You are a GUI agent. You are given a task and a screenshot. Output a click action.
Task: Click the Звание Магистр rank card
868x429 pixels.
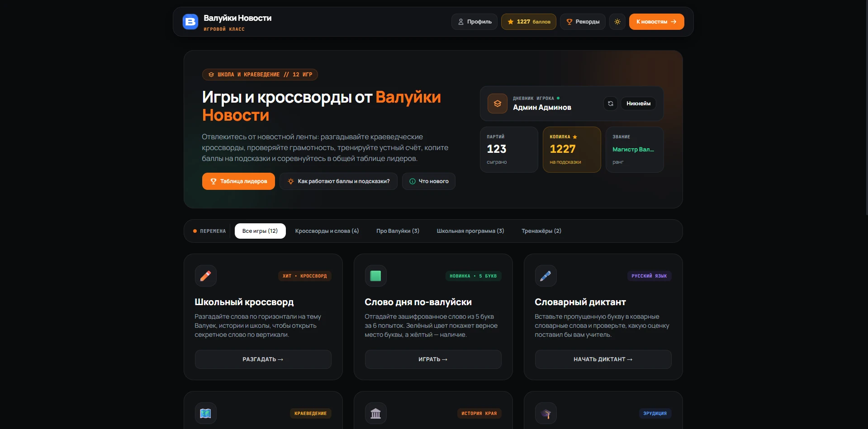click(635, 150)
